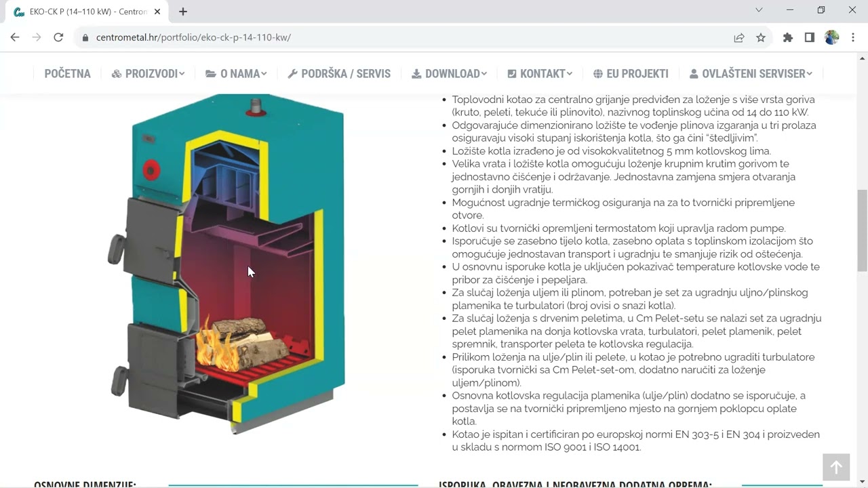Click the browser forward arrow
The image size is (868, 488).
37,37
